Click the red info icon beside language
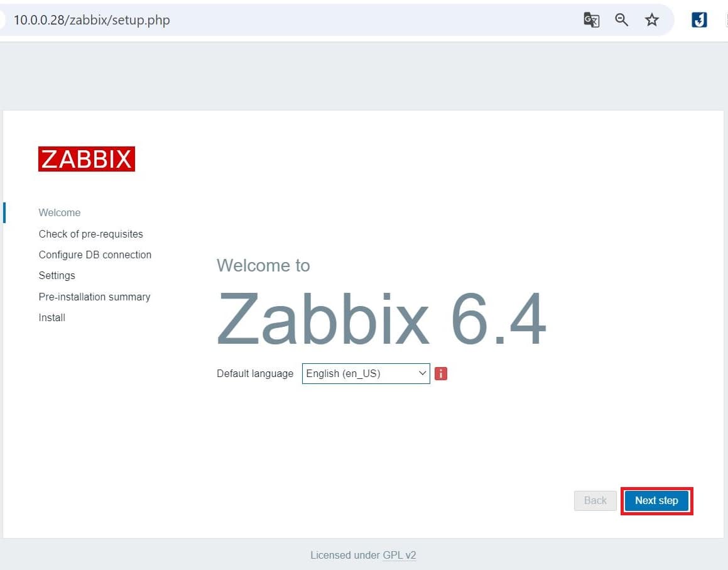Viewport: 728px width, 570px height. [440, 373]
